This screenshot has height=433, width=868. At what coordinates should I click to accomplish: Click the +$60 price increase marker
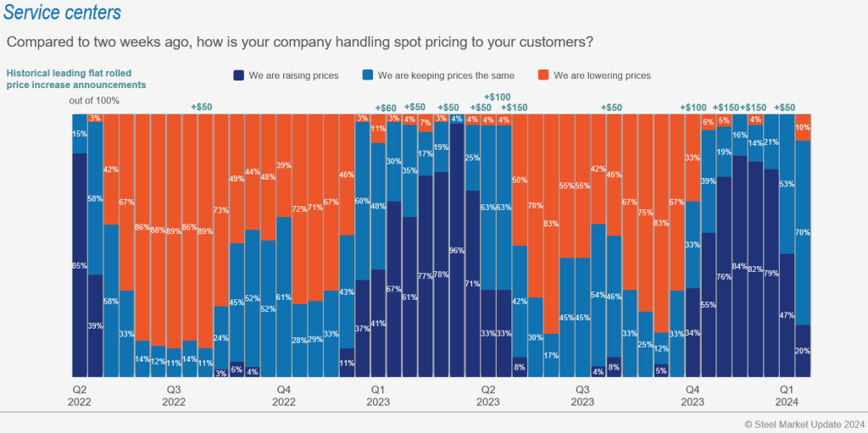(x=386, y=108)
